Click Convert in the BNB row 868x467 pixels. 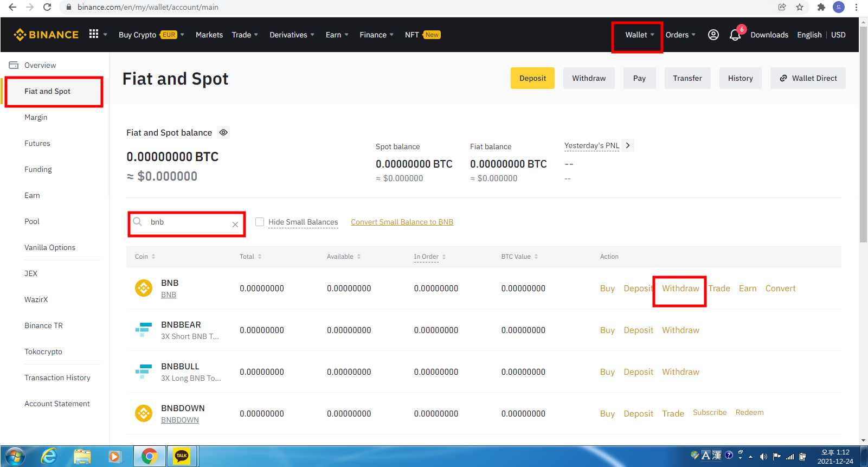coord(780,289)
